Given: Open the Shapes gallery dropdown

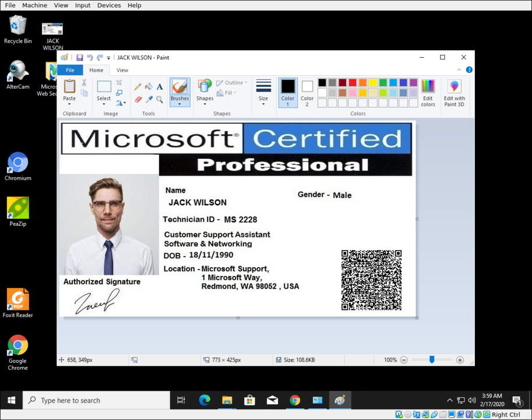Looking at the screenshot, I should [205, 104].
